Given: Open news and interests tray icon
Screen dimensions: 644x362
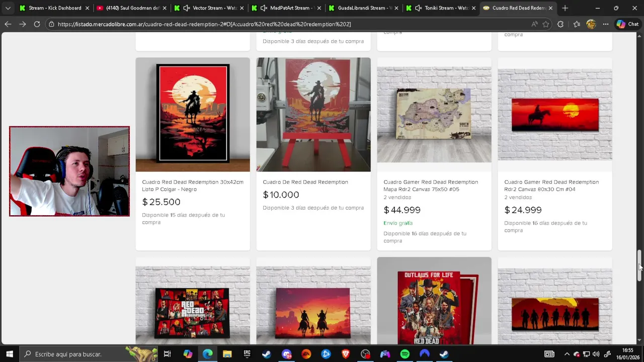Looking at the screenshot, I should 549,354.
